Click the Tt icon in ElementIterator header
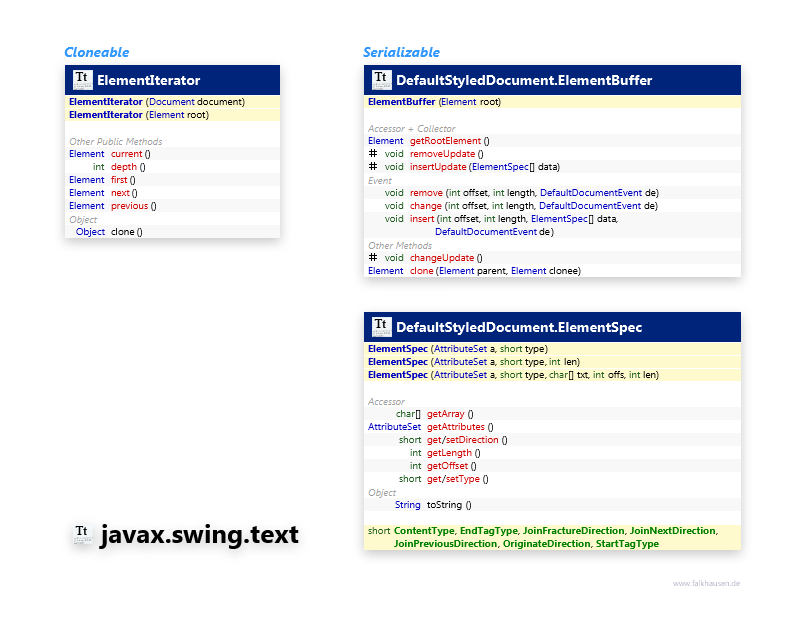 point(82,80)
